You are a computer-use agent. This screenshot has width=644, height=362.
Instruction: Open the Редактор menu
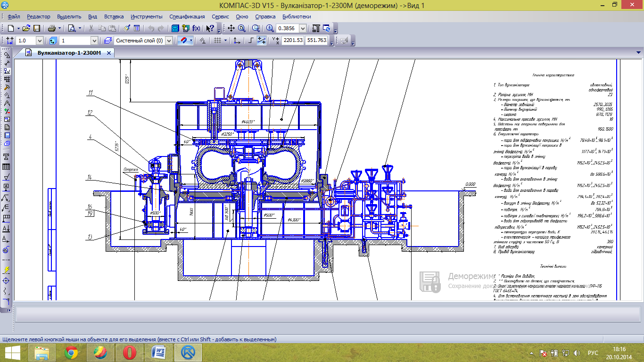[39, 16]
